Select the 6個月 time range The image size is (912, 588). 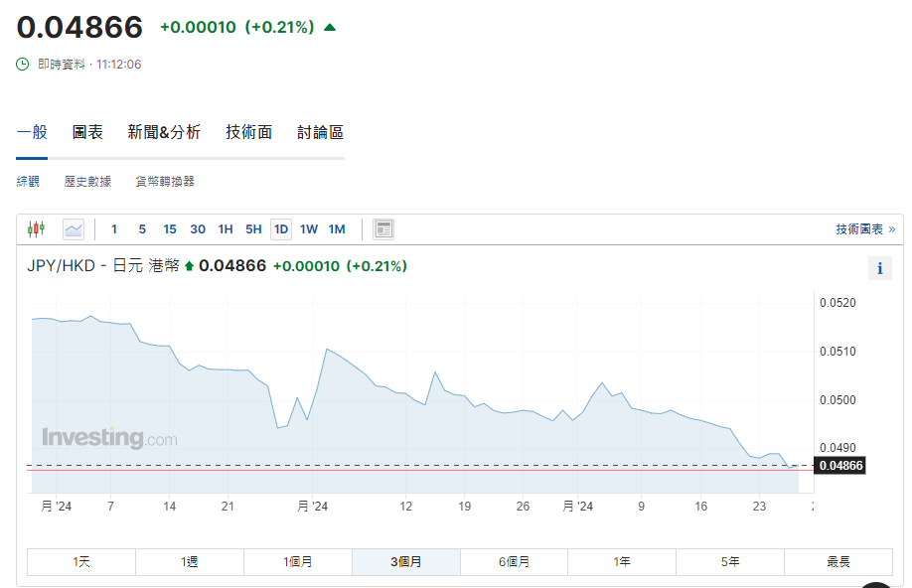[x=514, y=562]
